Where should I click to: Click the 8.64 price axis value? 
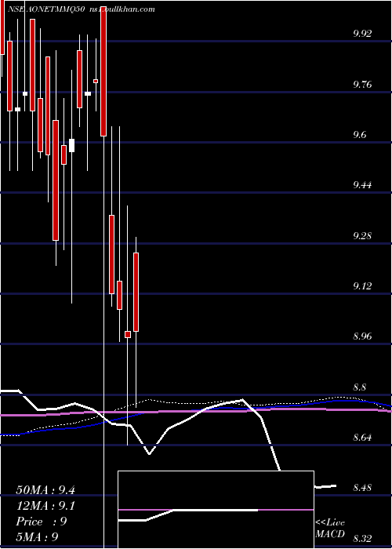362,438
